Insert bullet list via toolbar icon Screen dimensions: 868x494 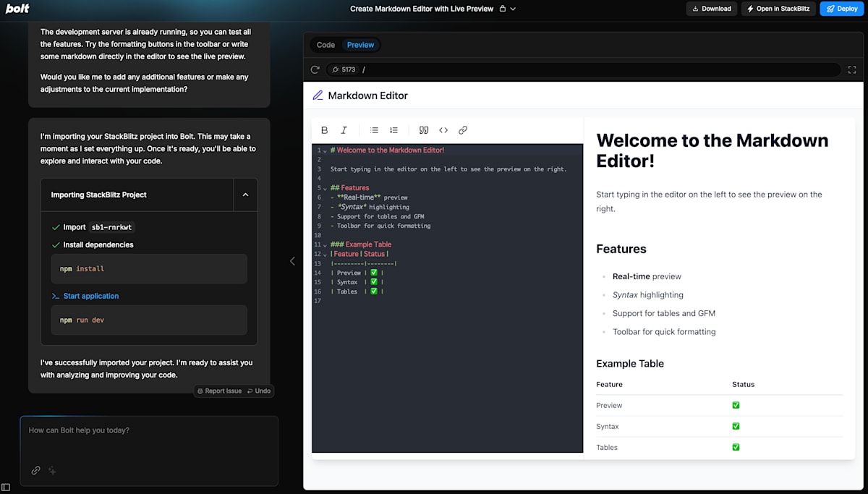click(x=374, y=130)
